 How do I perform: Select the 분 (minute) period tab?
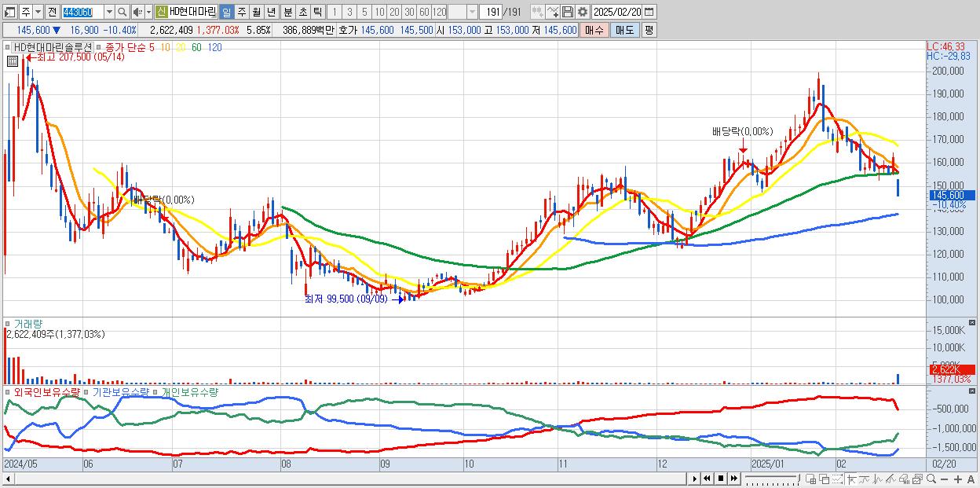[288, 12]
